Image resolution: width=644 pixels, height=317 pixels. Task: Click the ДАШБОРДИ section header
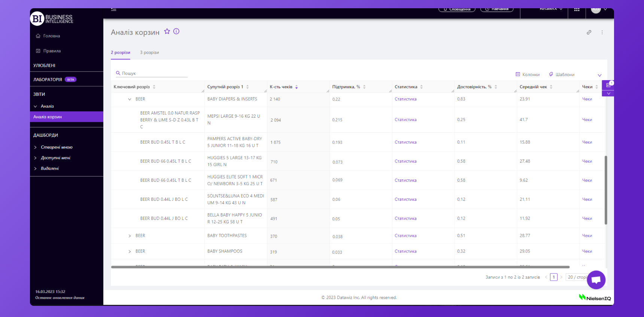tap(46, 135)
